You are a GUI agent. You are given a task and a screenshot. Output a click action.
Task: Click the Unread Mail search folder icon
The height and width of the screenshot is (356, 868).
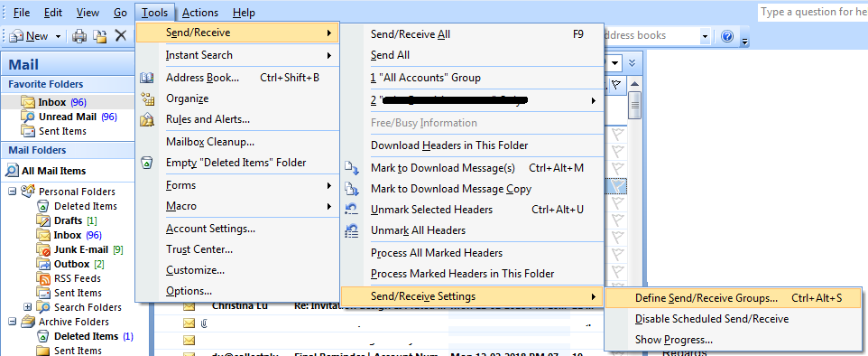click(x=28, y=117)
